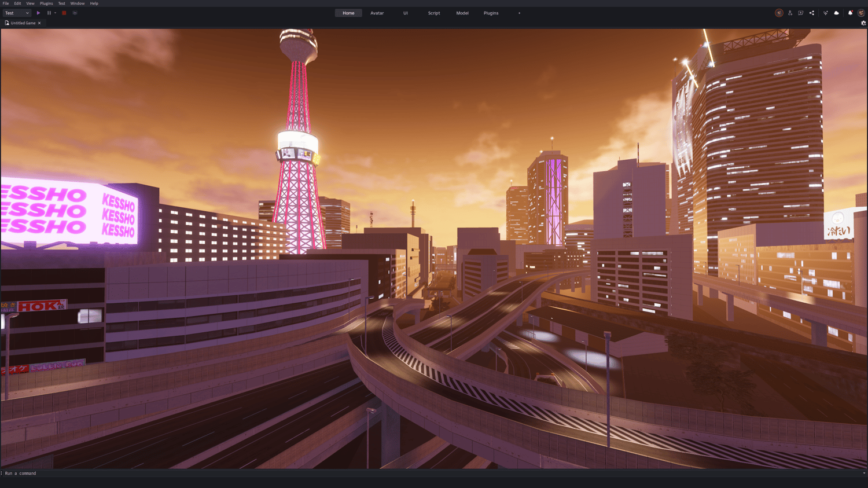Image resolution: width=868 pixels, height=488 pixels.
Task: Start playtest with the purple Play button
Action: (x=38, y=13)
